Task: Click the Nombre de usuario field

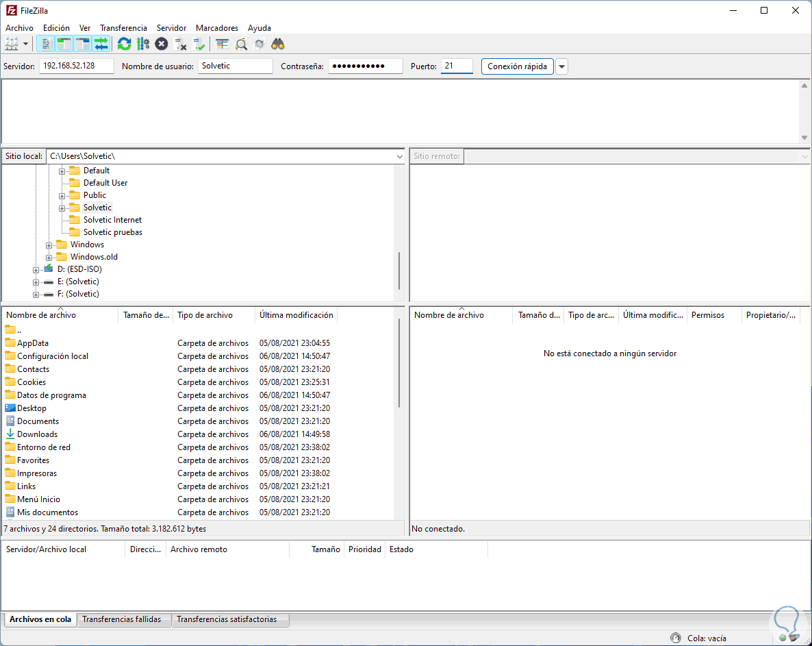Action: click(x=235, y=66)
